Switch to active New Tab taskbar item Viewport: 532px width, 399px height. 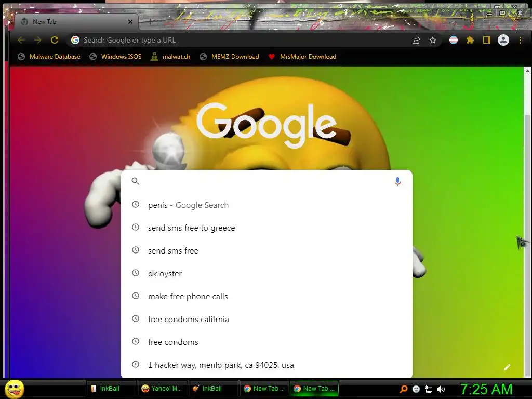pos(314,389)
